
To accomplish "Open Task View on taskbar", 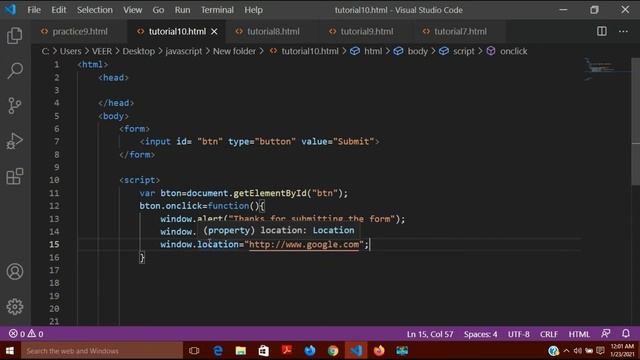I will (x=194, y=351).
